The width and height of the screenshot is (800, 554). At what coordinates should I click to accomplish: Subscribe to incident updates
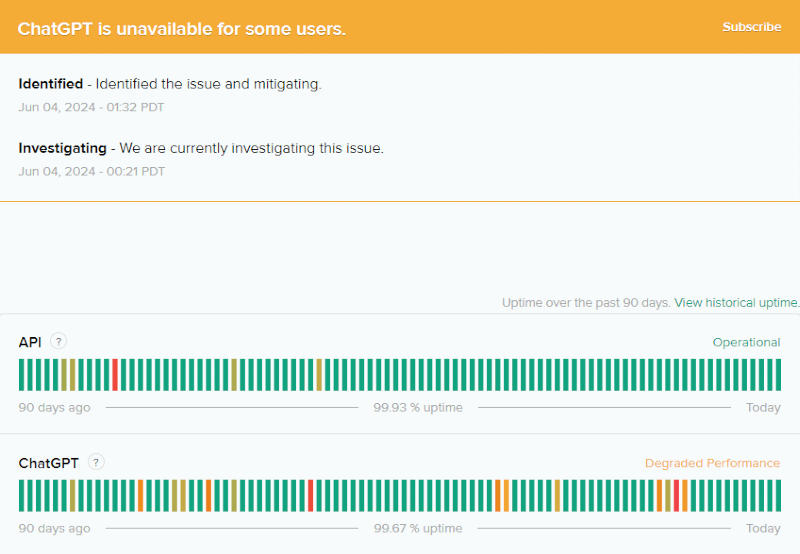point(751,27)
